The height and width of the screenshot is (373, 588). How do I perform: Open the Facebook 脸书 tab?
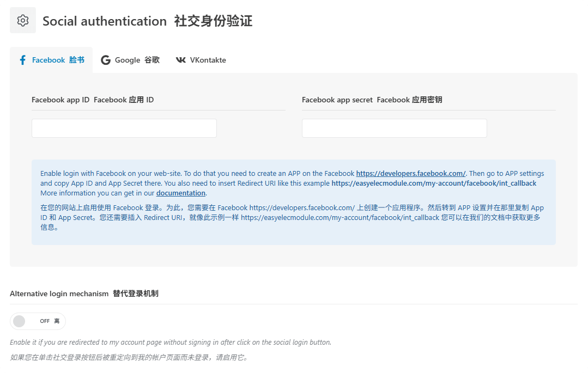pyautogui.click(x=51, y=60)
